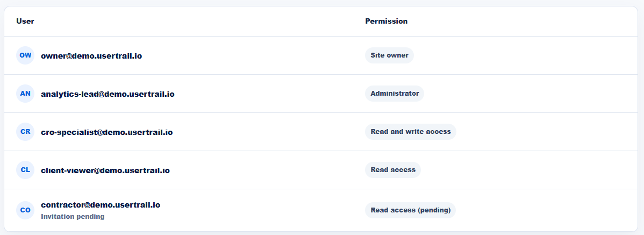Viewport: 644px width, 235px height.
Task: Select cro-specialist@demo.usertrail.io email
Action: (x=107, y=132)
